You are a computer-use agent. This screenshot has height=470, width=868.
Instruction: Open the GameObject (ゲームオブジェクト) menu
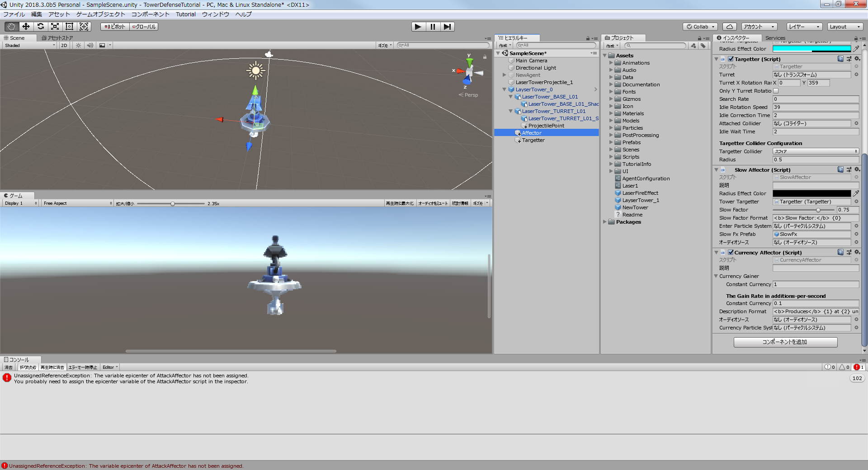(100, 14)
